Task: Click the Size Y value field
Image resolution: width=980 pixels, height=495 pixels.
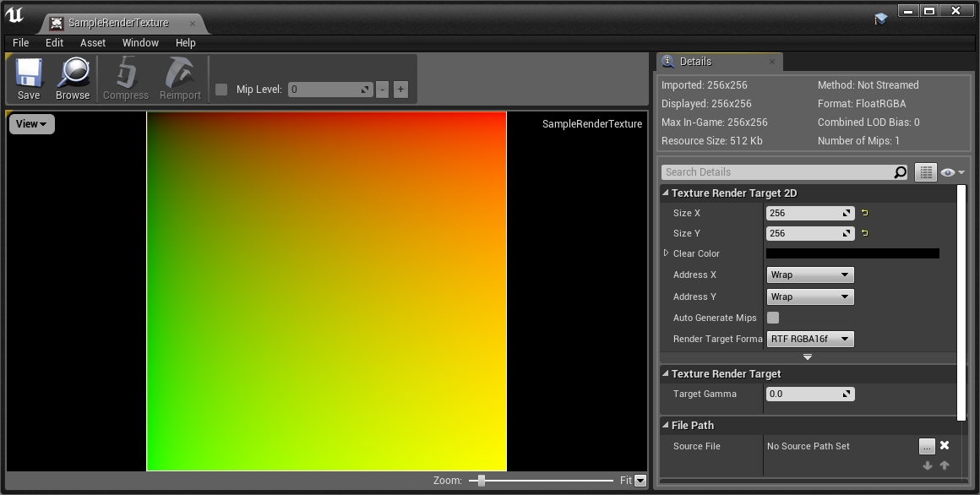Action: (x=810, y=233)
